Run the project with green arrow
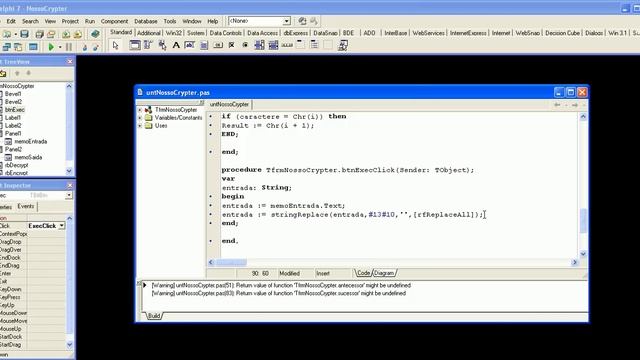640x360 pixels. (x=51, y=47)
